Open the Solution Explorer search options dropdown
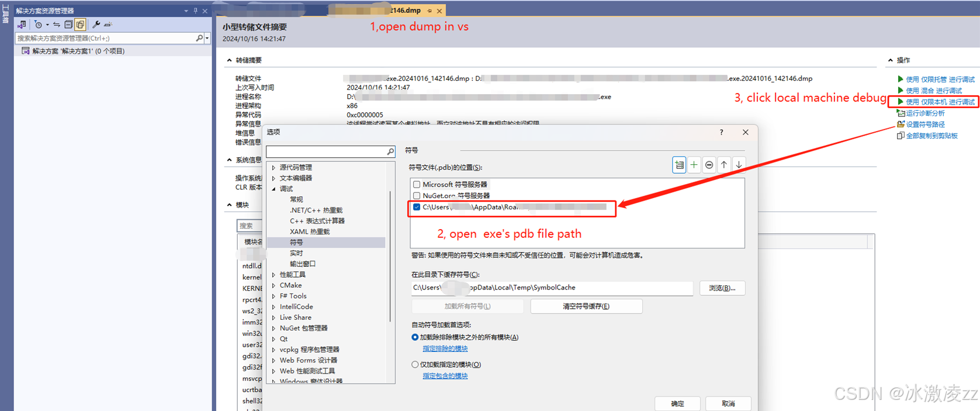 [207, 38]
